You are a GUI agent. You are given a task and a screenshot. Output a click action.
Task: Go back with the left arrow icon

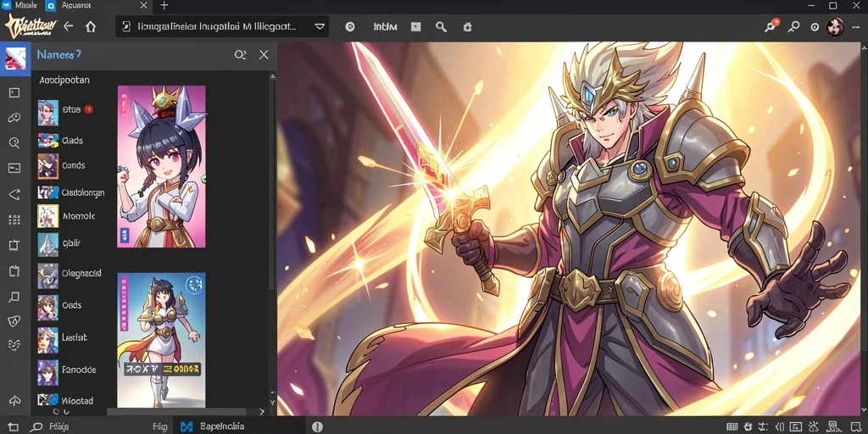(x=68, y=26)
